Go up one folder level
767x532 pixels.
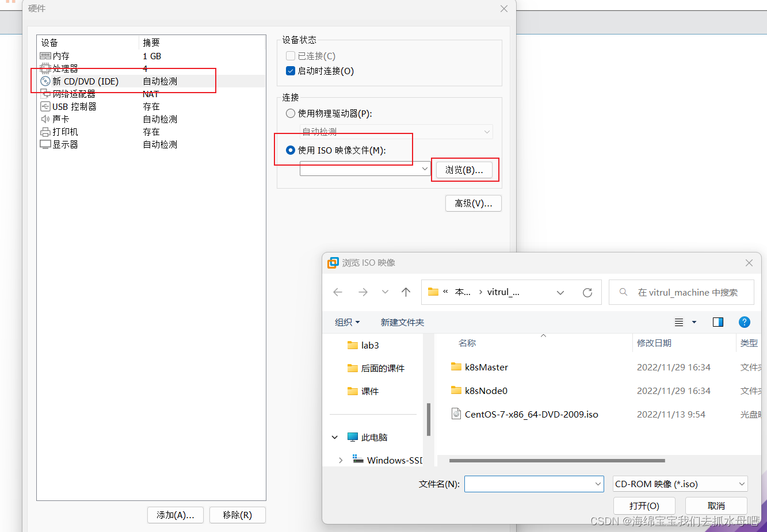coord(406,292)
